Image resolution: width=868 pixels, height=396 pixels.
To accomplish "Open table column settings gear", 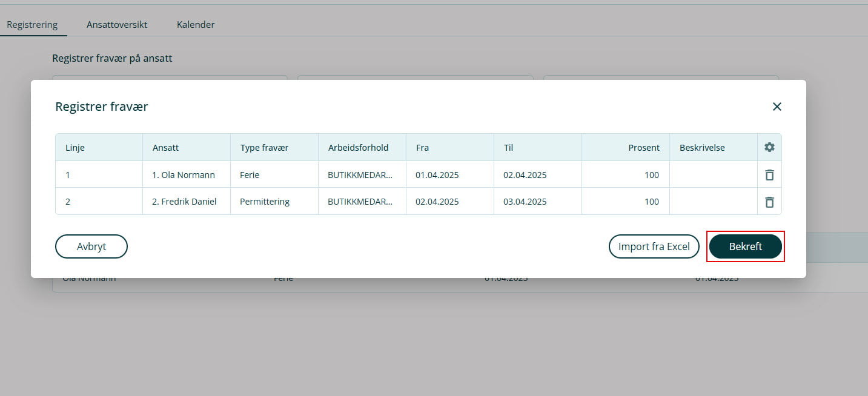I will (769, 147).
